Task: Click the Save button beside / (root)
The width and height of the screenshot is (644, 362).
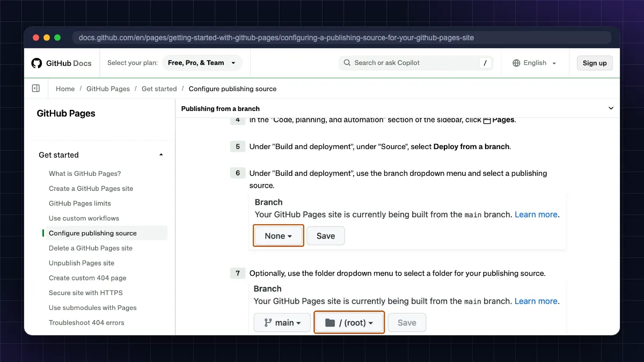Action: click(407, 323)
